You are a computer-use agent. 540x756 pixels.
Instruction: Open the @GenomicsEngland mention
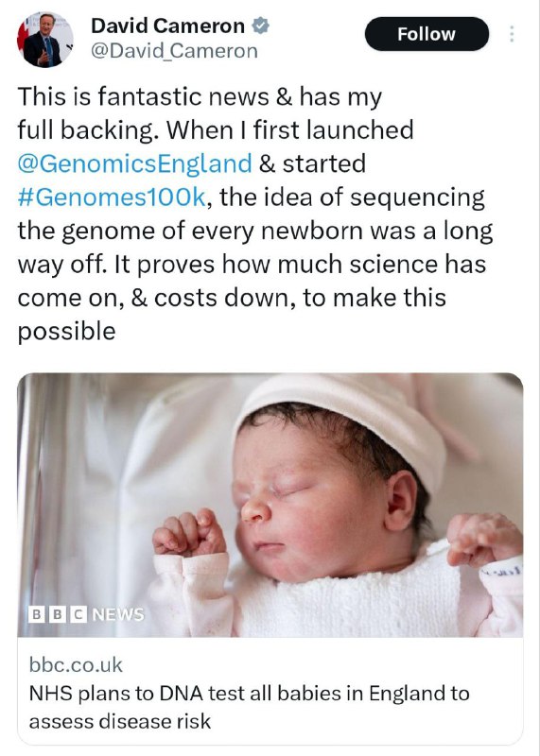(x=134, y=163)
